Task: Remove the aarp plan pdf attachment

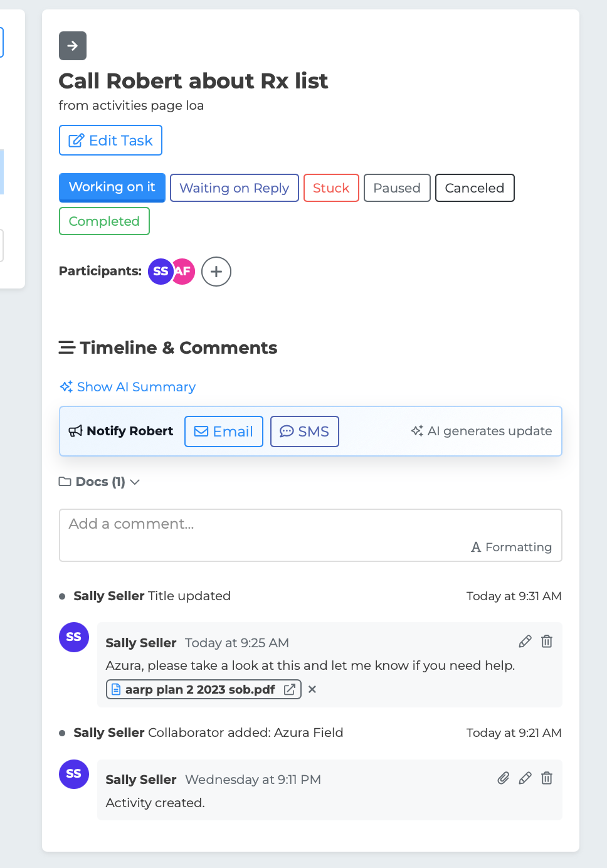Action: [x=312, y=689]
